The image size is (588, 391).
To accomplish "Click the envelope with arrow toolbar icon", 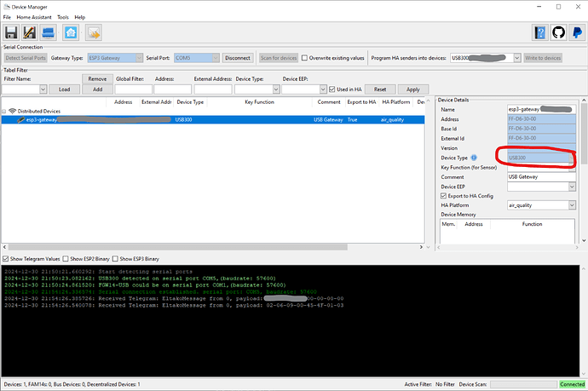I will tap(94, 33).
